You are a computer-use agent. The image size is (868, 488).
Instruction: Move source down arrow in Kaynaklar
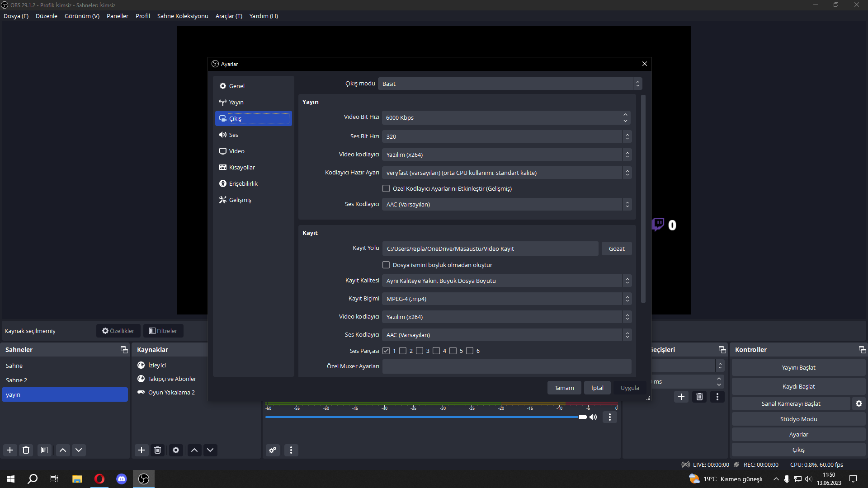coord(210,450)
